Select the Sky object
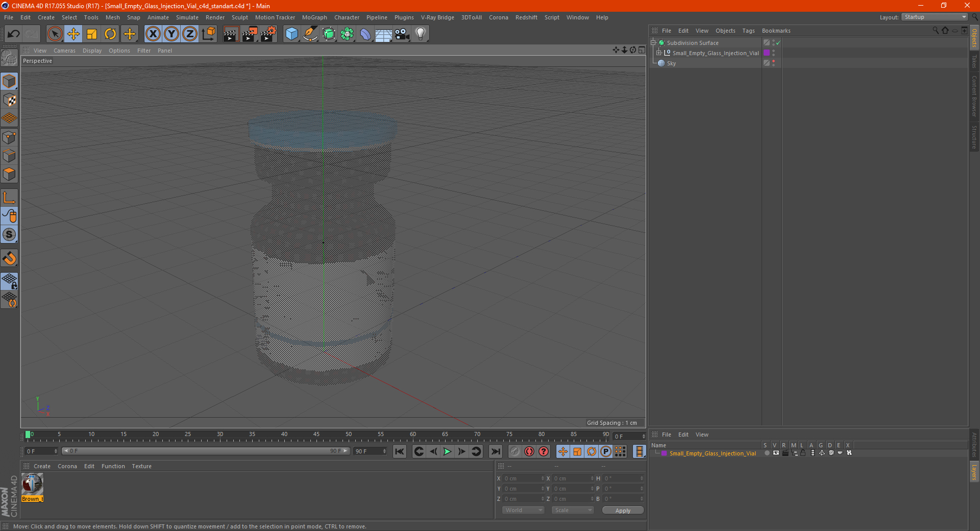Viewport: 980px width, 531px height. click(x=671, y=63)
